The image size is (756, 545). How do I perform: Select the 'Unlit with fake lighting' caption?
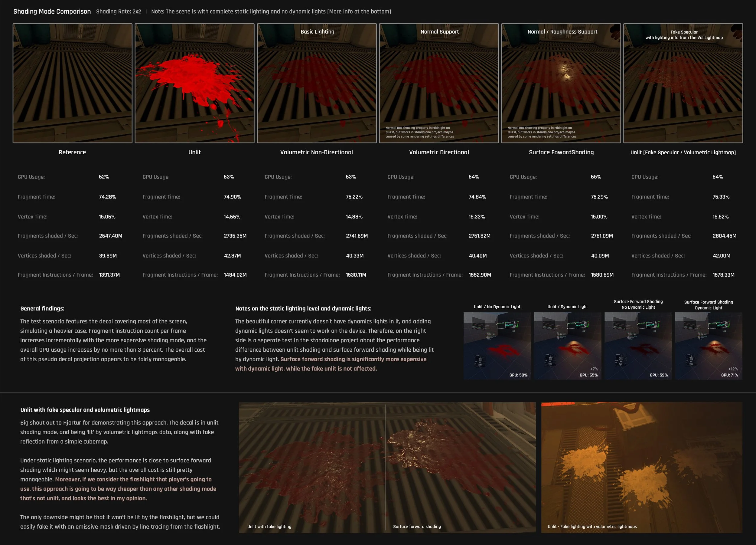pos(269,526)
